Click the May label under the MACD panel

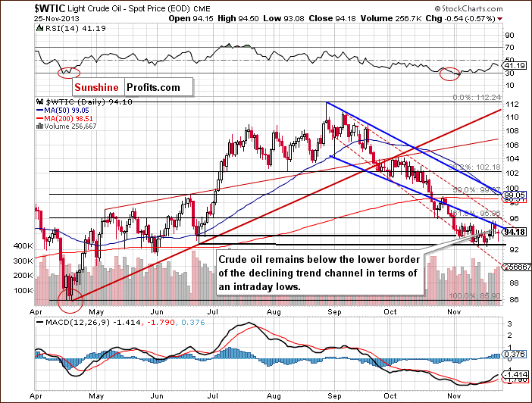pyautogui.click(x=96, y=396)
